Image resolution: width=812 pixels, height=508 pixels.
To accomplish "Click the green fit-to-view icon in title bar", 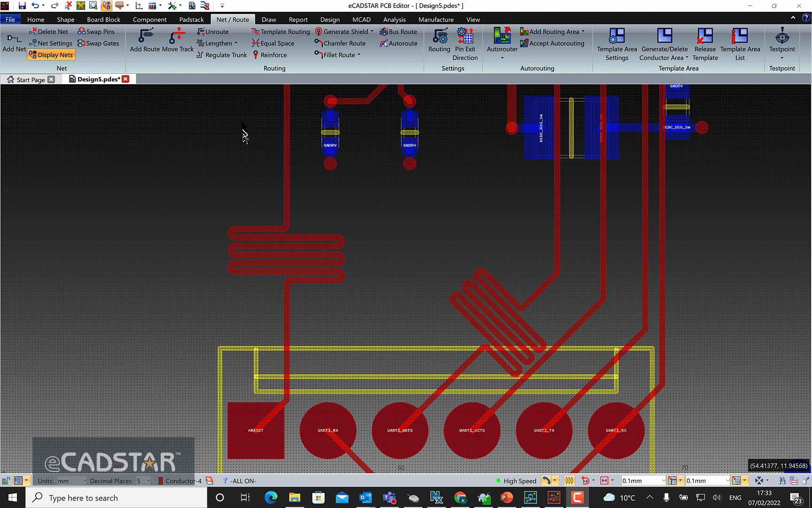I will click(x=81, y=6).
